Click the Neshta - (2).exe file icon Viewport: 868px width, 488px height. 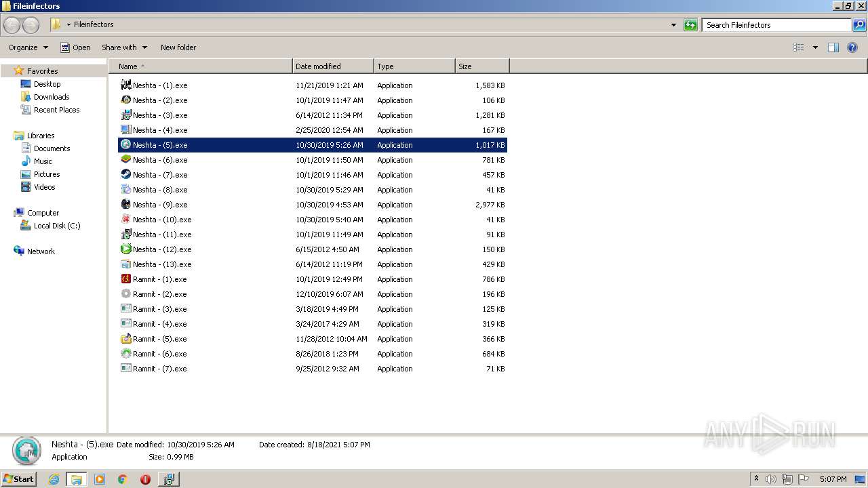pyautogui.click(x=125, y=100)
